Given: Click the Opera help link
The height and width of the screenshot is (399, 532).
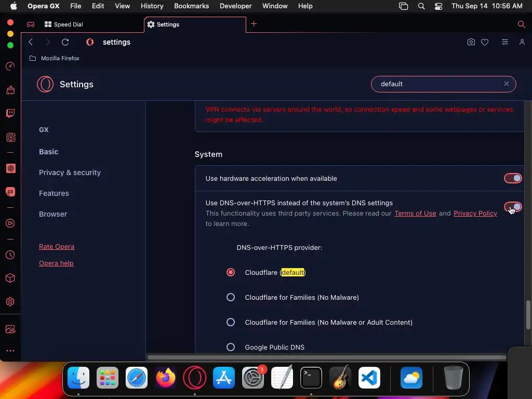Looking at the screenshot, I should click(x=56, y=263).
